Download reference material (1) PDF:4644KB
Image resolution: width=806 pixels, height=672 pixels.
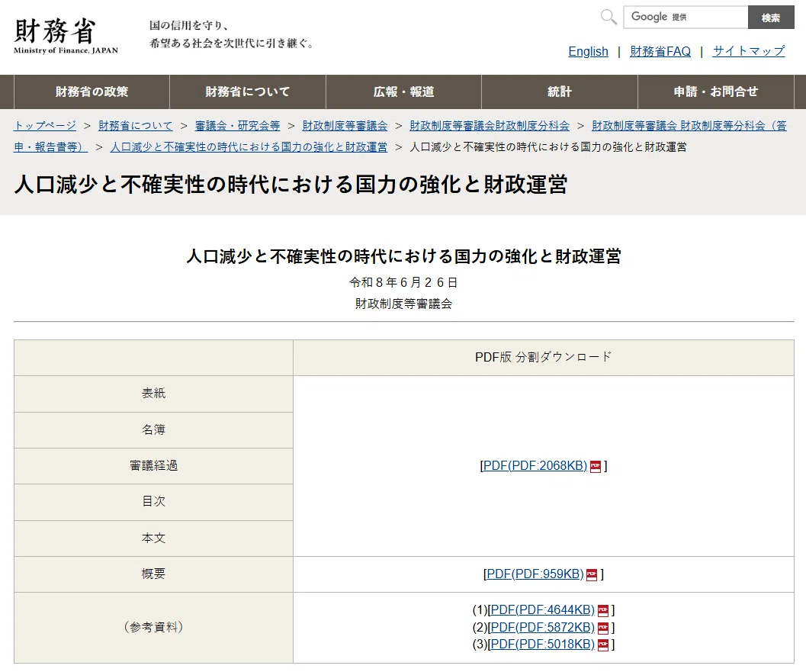[542, 610]
